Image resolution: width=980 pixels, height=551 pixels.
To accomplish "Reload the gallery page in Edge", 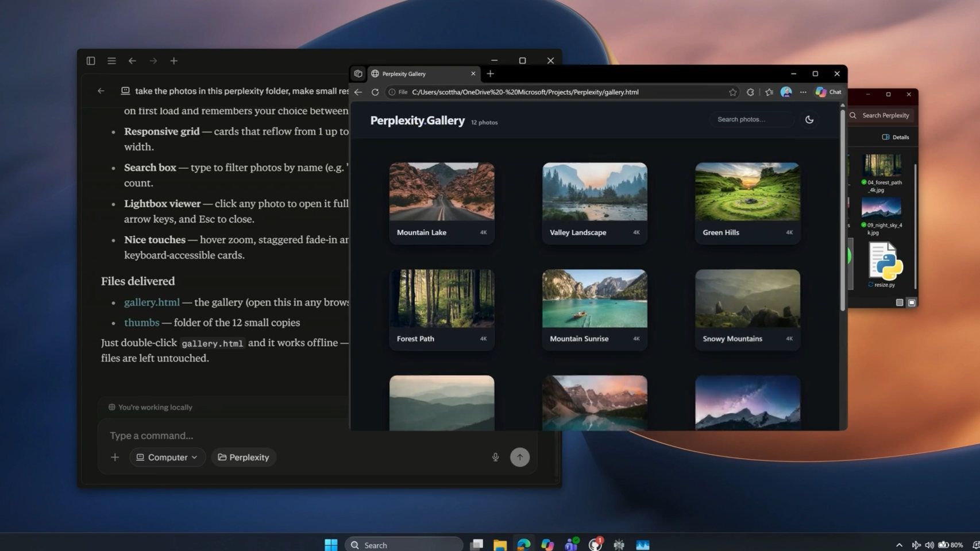I will 375,92.
